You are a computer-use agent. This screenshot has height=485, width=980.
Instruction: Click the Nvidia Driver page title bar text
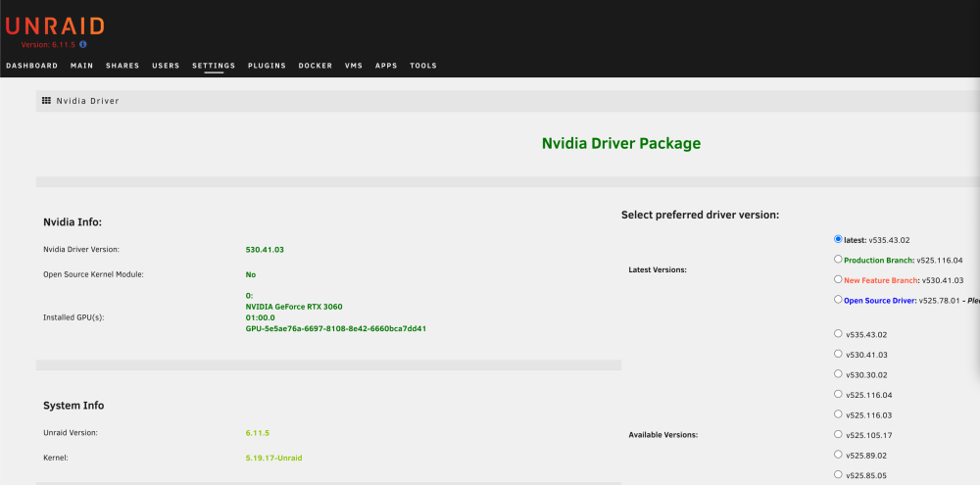click(87, 101)
